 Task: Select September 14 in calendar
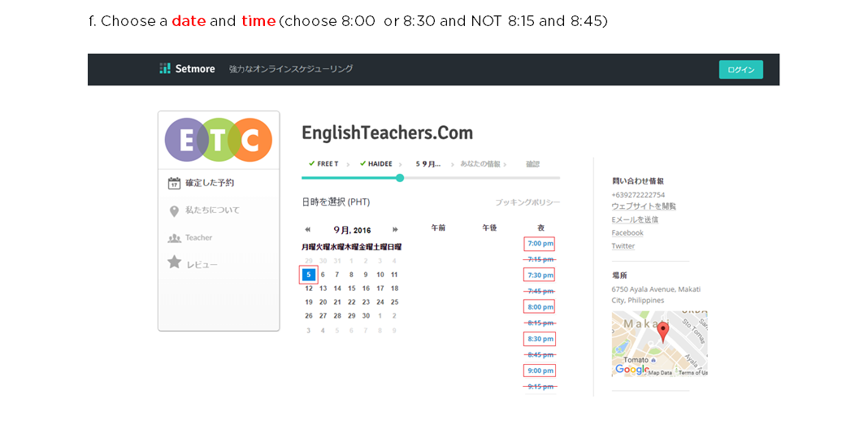337,288
